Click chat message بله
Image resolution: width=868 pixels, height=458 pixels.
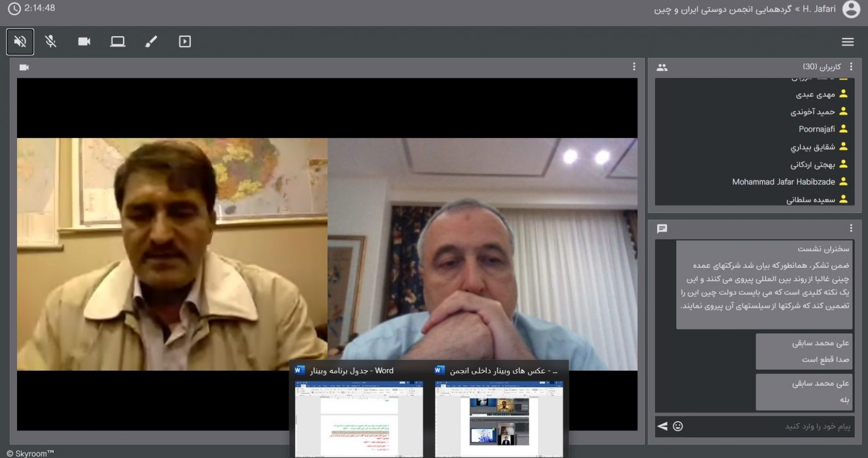point(805,392)
